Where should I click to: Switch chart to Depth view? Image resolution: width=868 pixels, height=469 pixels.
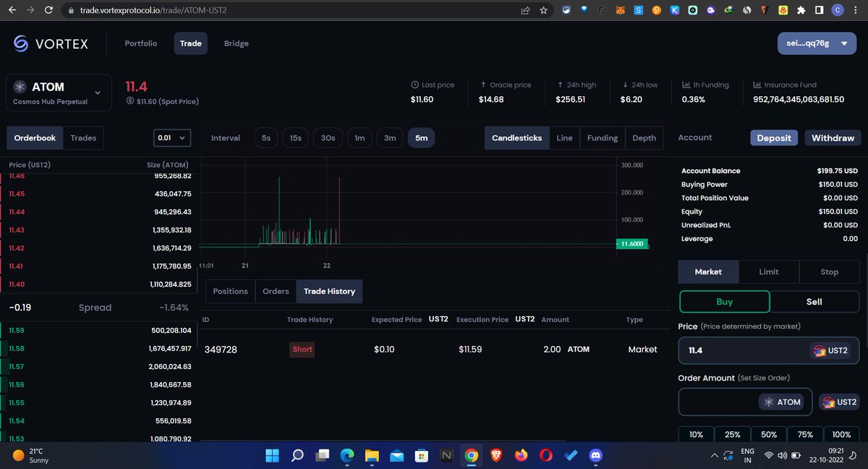pyautogui.click(x=644, y=138)
